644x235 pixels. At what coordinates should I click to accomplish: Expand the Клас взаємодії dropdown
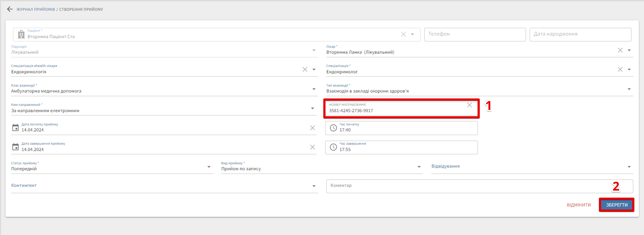click(x=314, y=89)
